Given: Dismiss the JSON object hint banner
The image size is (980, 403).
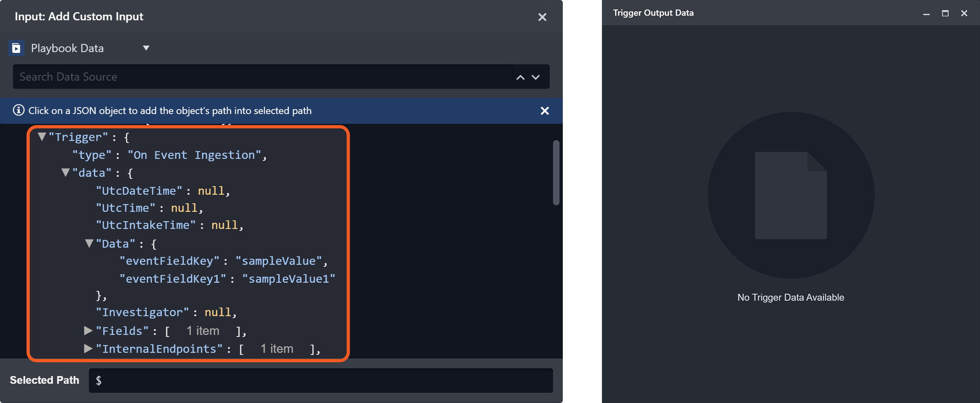Looking at the screenshot, I should [544, 111].
